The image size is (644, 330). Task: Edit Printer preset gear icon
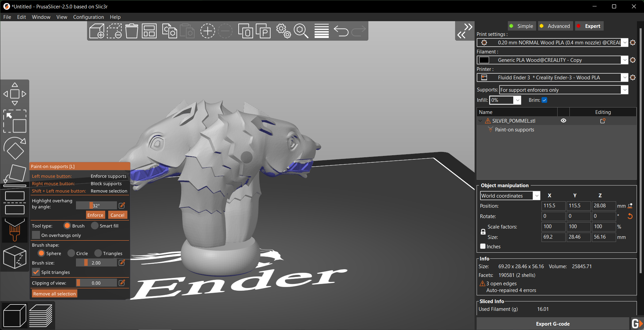pyautogui.click(x=633, y=78)
